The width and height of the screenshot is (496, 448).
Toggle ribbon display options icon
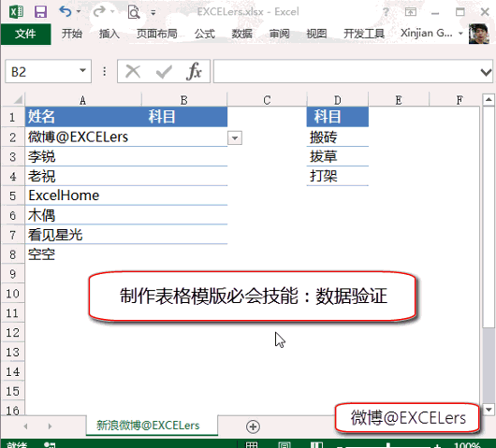tap(410, 12)
